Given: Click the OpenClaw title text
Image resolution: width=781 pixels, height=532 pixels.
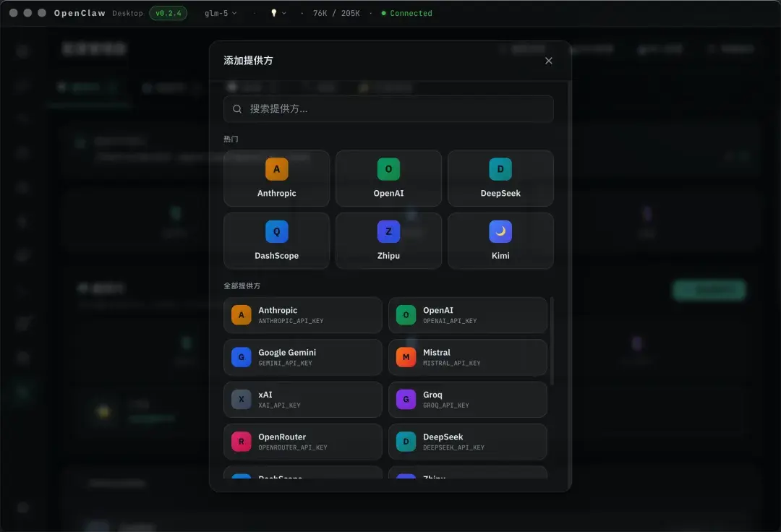Looking at the screenshot, I should point(80,14).
